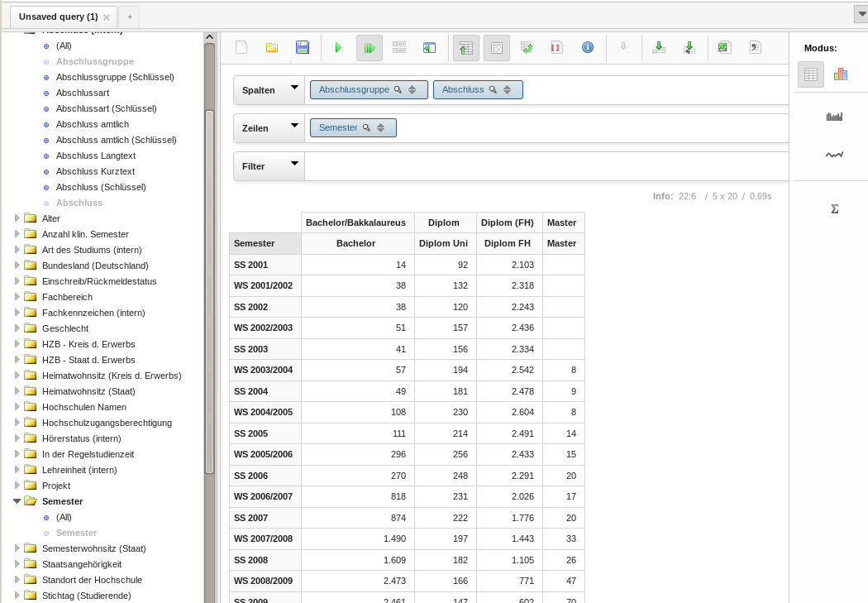This screenshot has width=868, height=603.
Task: Click the sort arrows on the Abschluss chip
Action: [507, 89]
